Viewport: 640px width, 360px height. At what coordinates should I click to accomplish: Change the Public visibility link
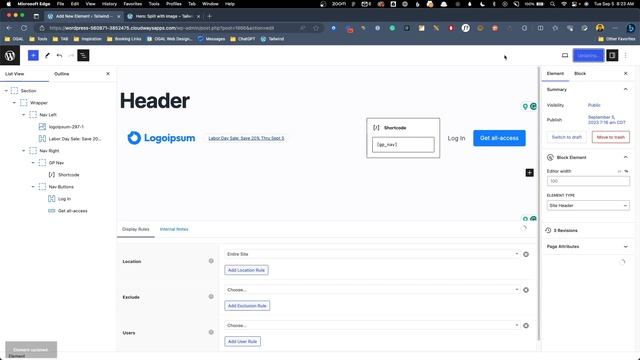(594, 105)
